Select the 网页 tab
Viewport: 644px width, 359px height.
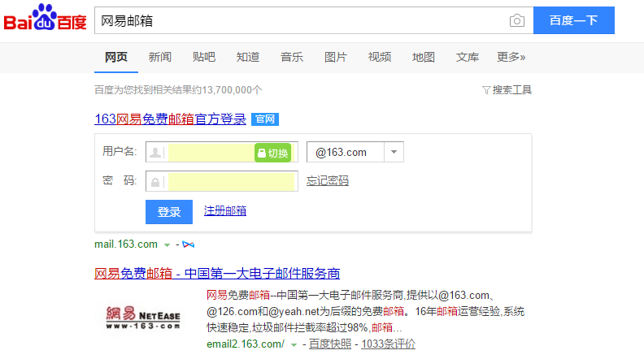pos(116,57)
